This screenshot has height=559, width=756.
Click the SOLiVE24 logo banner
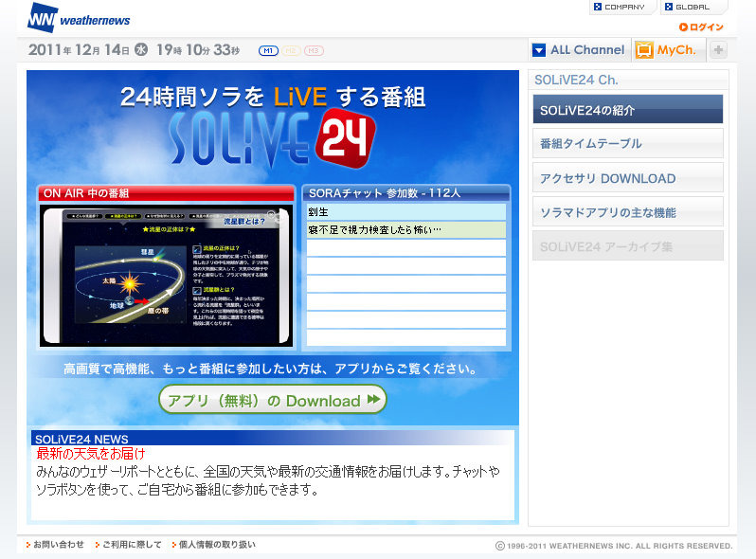[x=273, y=138]
